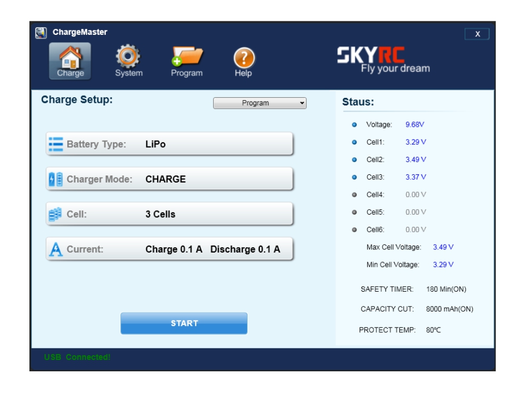Change the Charger Mode CHARGE setting

tap(170, 179)
